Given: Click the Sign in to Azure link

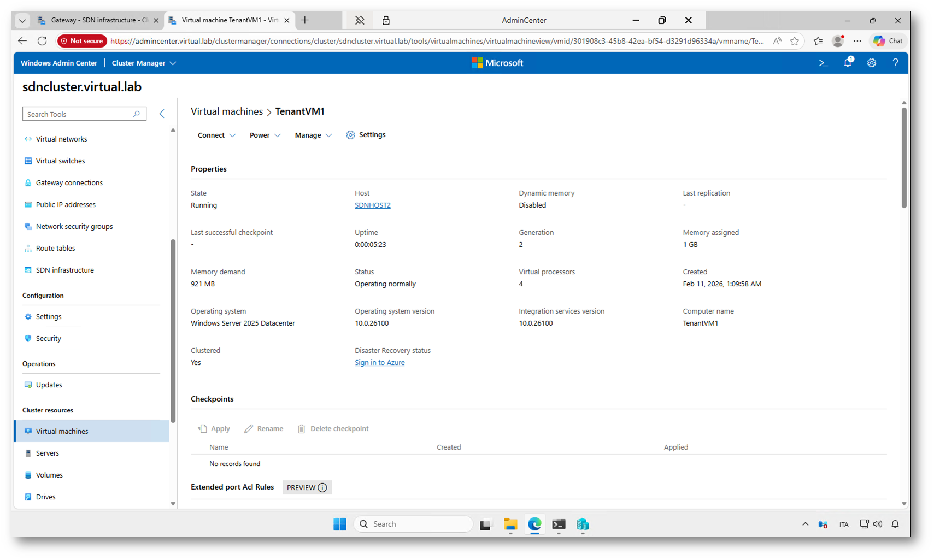Looking at the screenshot, I should [x=379, y=363].
